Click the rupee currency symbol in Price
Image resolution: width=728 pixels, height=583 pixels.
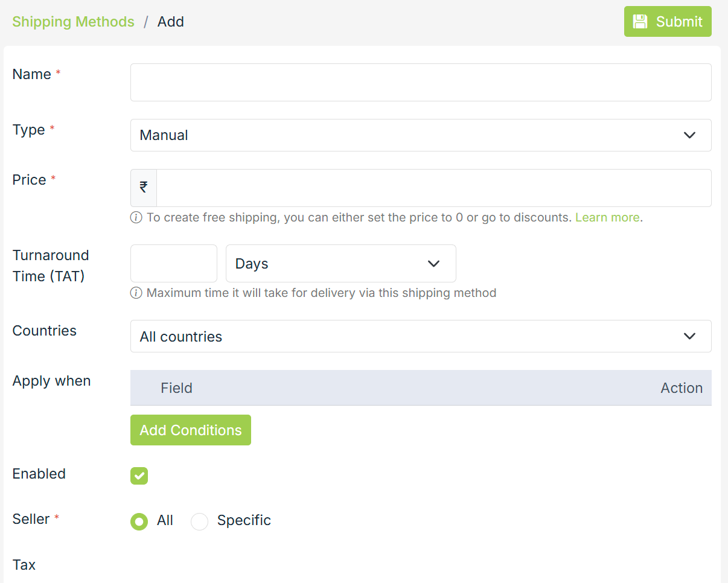(x=144, y=188)
